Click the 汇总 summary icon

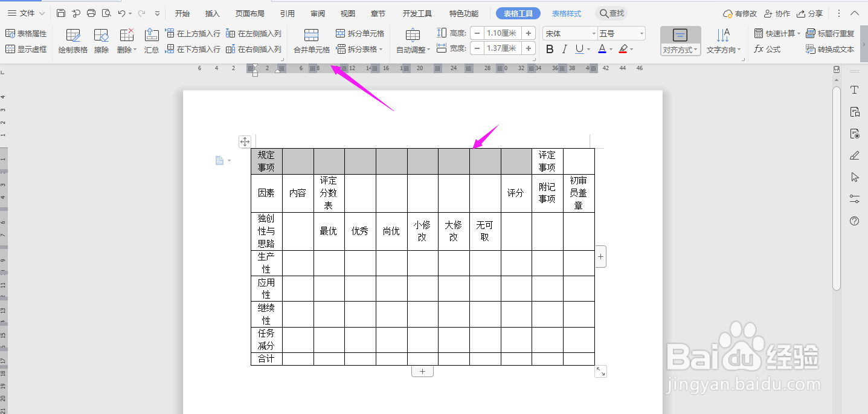click(x=151, y=41)
